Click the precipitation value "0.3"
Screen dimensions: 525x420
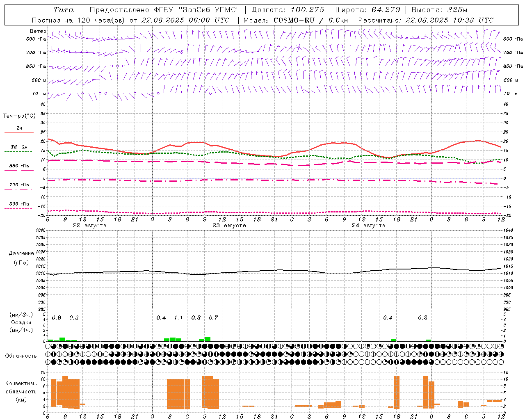(196, 318)
